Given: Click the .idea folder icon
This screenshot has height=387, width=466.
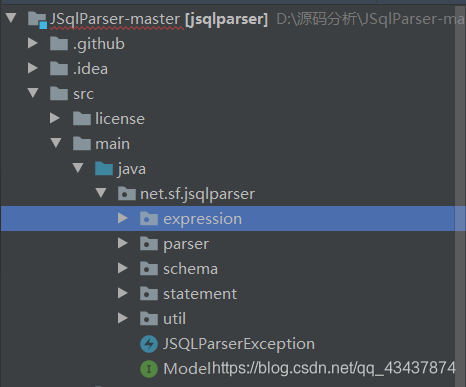Looking at the screenshot, I should point(59,68).
